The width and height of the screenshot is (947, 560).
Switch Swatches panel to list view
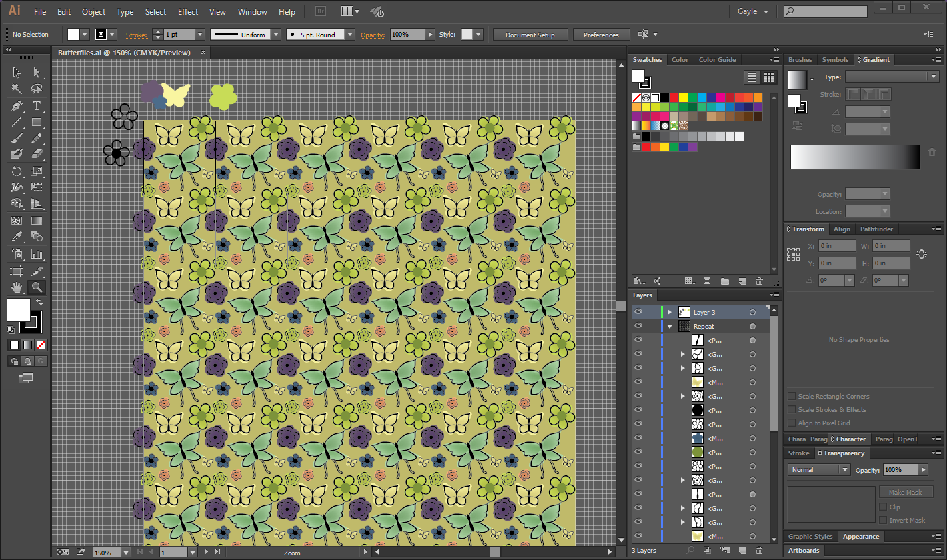click(x=752, y=77)
